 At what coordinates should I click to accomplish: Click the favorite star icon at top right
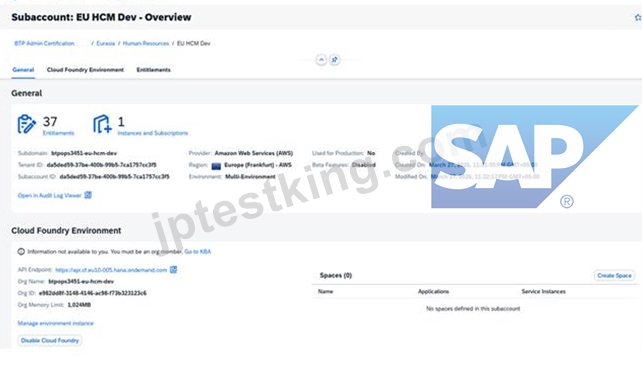coord(637,17)
